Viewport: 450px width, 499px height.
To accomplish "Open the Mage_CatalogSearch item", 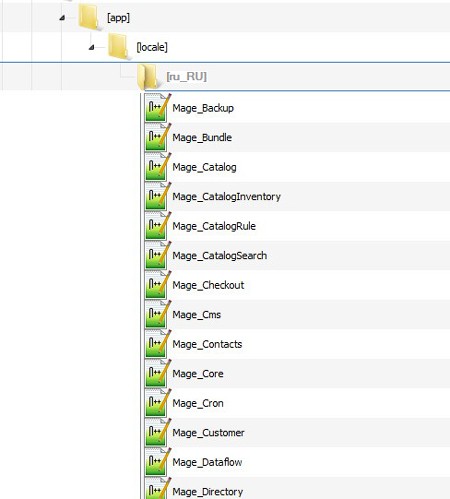I will tap(220, 256).
